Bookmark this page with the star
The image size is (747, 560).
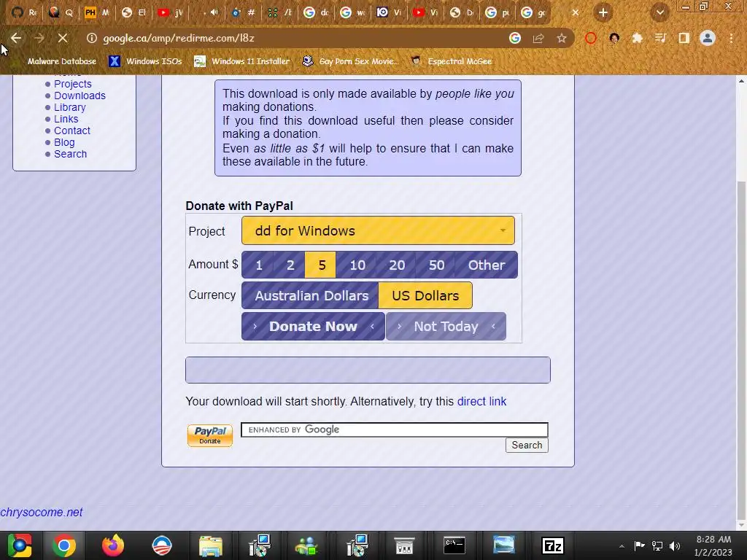[x=562, y=38]
